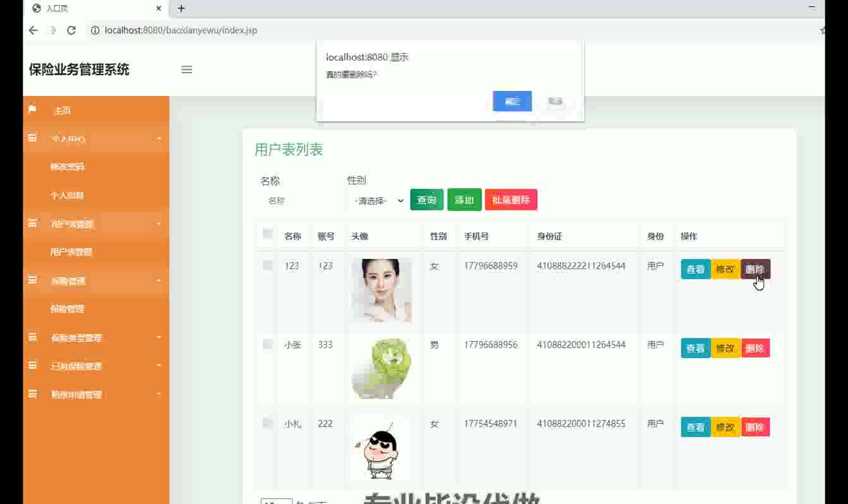The image size is (848, 504).
Task: Click 查看 for user 小张
Action: click(x=696, y=348)
